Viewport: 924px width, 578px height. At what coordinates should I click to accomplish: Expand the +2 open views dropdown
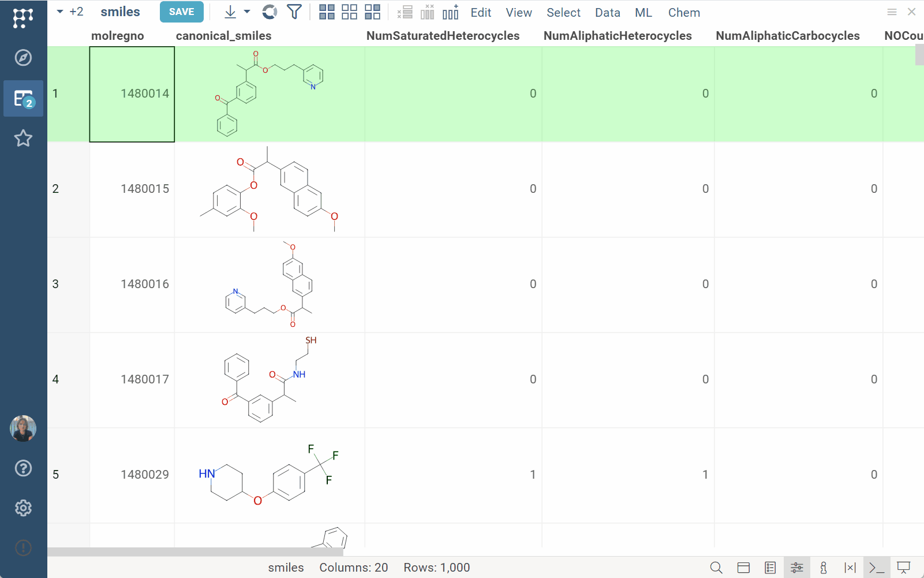(x=70, y=12)
